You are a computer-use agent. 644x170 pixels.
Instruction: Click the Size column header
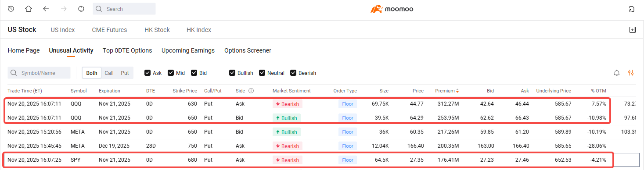click(x=384, y=91)
